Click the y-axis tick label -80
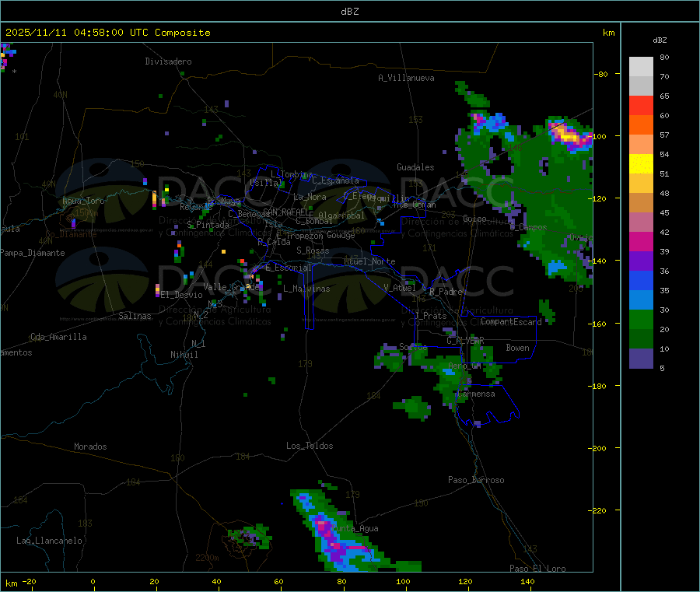Viewport: 700px width, 592px height. tap(600, 74)
